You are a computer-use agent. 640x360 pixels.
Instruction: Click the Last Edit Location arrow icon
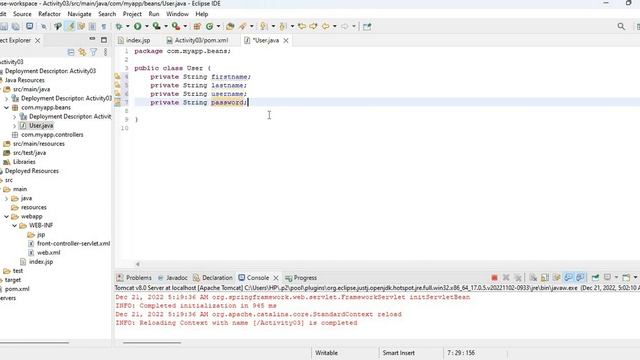pyautogui.click(x=302, y=26)
